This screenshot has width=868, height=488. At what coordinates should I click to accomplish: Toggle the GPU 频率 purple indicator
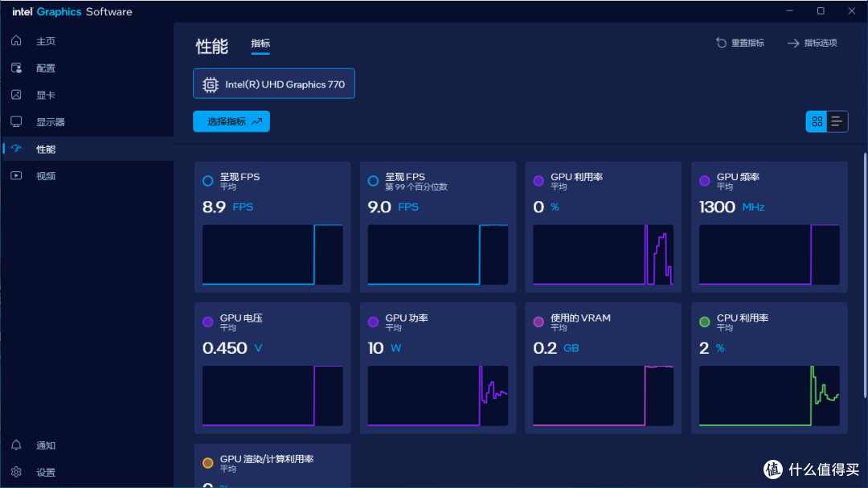tap(704, 181)
